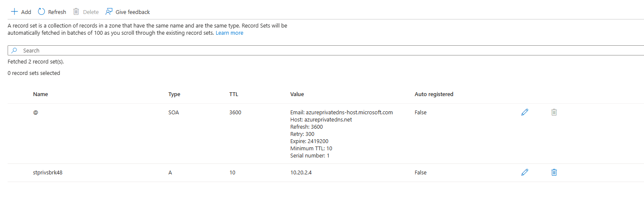This screenshot has height=207, width=644.
Task: Click the 3600 TTL value in @ row
Action: [x=235, y=113]
